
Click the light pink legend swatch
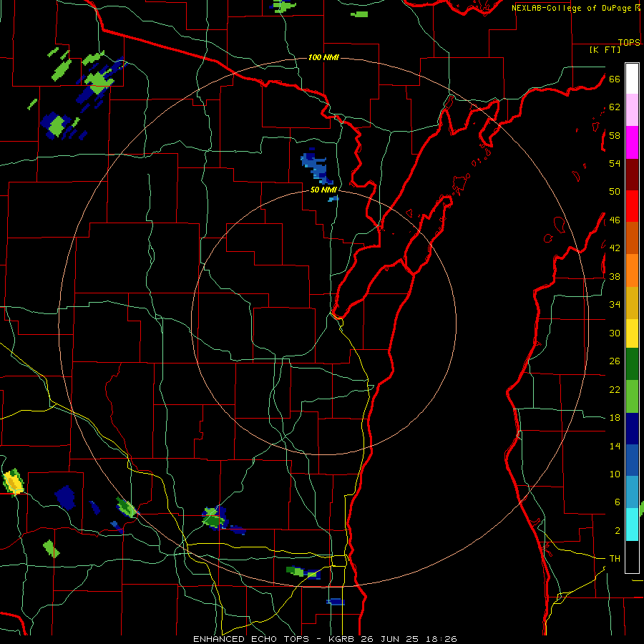click(632, 109)
